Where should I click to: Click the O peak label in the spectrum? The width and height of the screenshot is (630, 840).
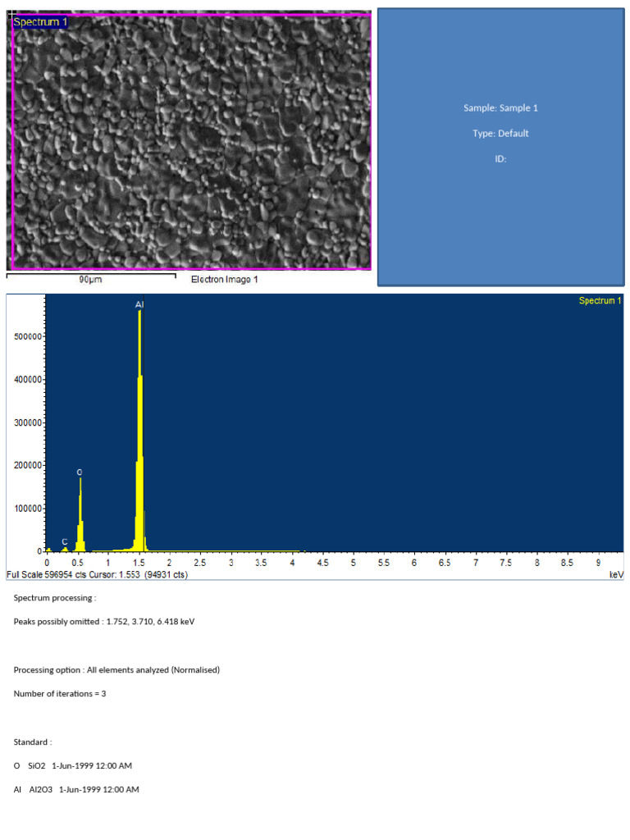click(x=80, y=472)
